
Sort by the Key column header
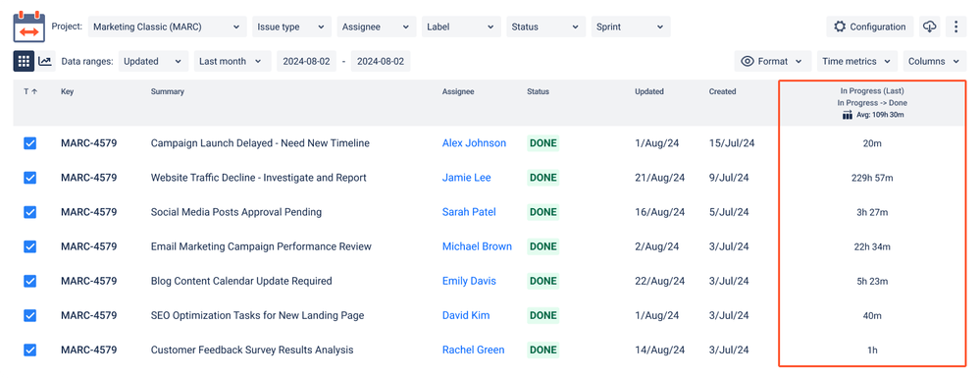tap(67, 92)
